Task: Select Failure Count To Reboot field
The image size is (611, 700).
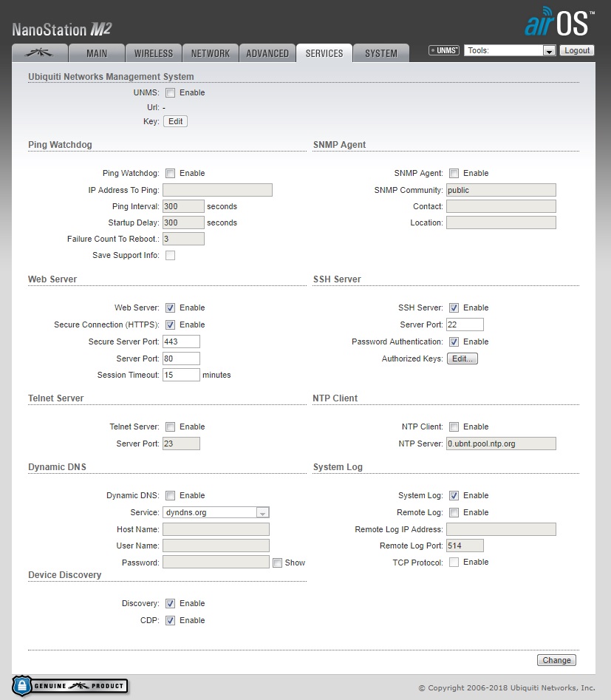Action: pos(183,239)
